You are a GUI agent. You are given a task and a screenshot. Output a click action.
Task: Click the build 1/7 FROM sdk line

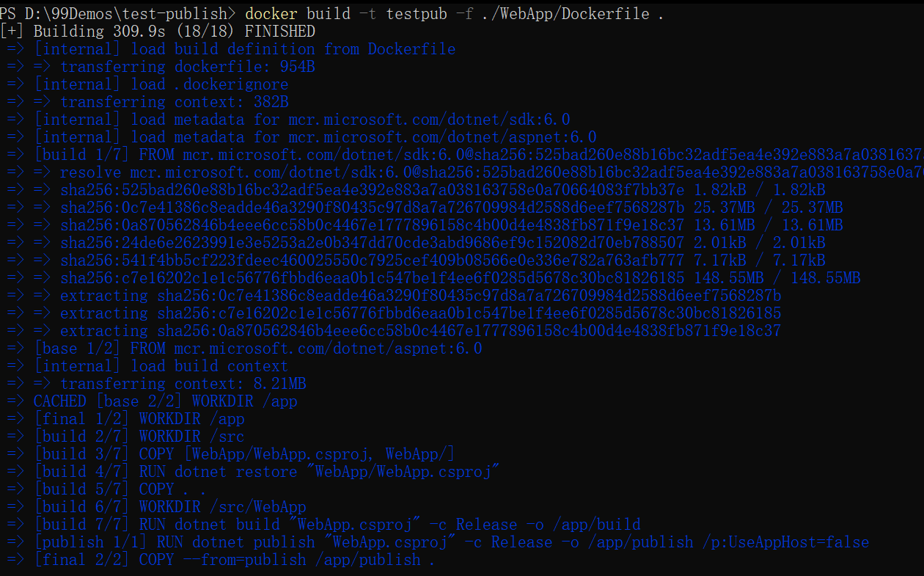coord(465,155)
